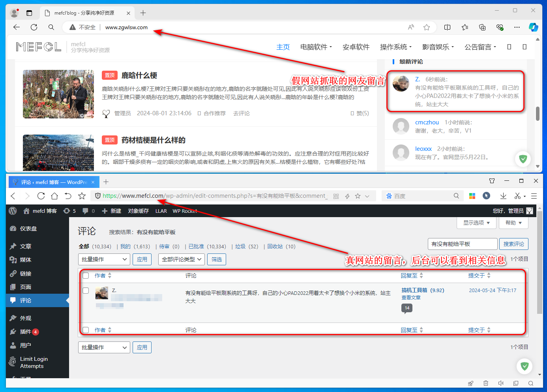Expand 电脑软件 nav menu
This screenshot has height=392, width=547.
click(x=316, y=47)
